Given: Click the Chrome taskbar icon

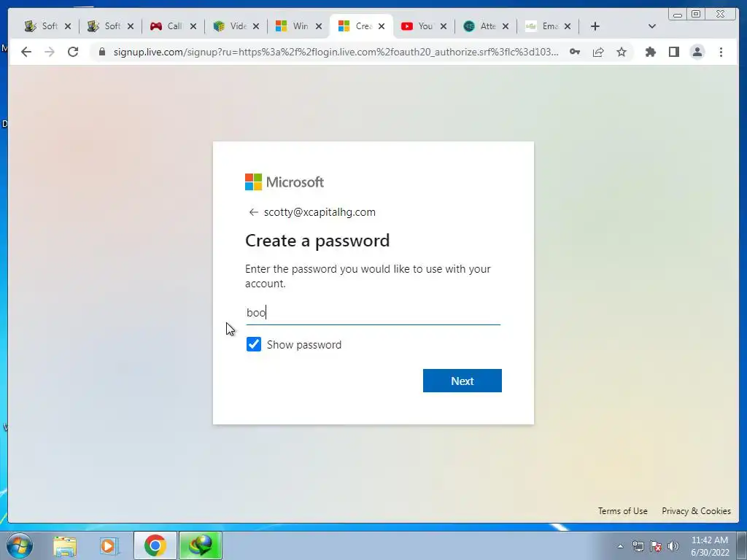Looking at the screenshot, I should click(155, 545).
